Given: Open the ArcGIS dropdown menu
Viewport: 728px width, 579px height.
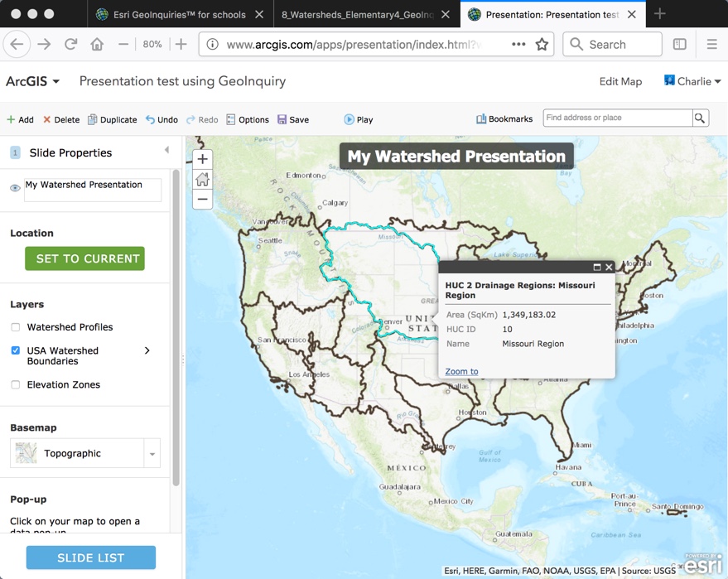Looking at the screenshot, I should coord(32,81).
